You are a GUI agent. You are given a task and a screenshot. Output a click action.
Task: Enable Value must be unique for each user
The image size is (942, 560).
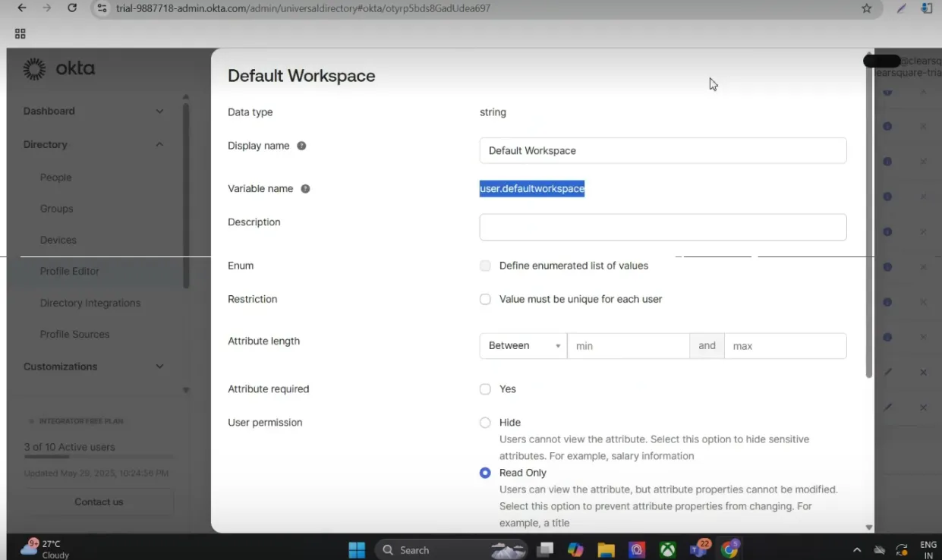[485, 299]
